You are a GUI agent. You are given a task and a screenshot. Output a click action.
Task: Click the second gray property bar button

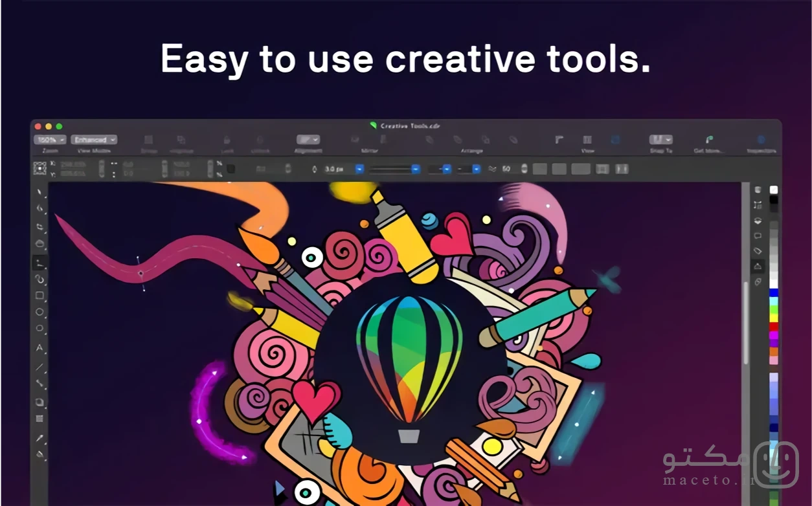click(x=559, y=169)
